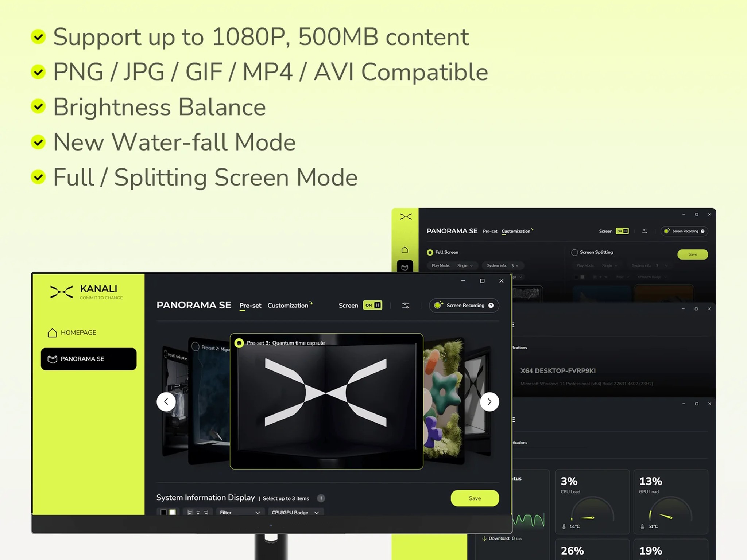This screenshot has height=560, width=747.
Task: Select the Full Screen radio option
Action: pos(430,252)
